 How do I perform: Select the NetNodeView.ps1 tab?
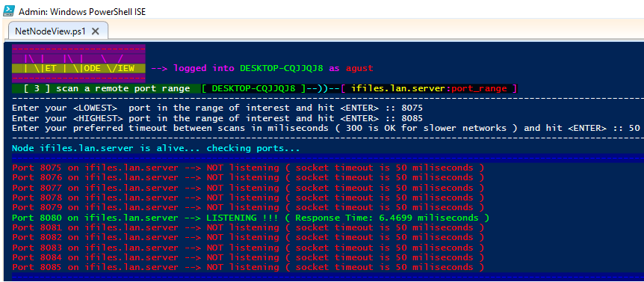click(58, 31)
